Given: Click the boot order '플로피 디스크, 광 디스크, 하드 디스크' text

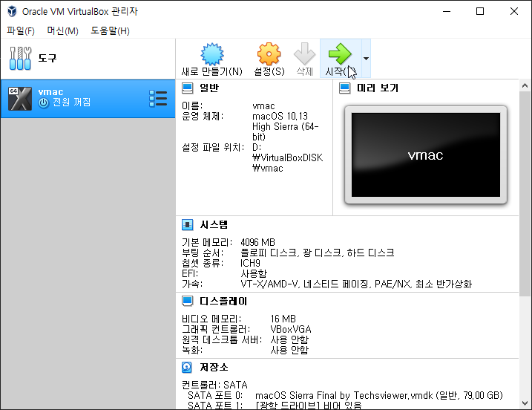Looking at the screenshot, I should pyautogui.click(x=318, y=253).
